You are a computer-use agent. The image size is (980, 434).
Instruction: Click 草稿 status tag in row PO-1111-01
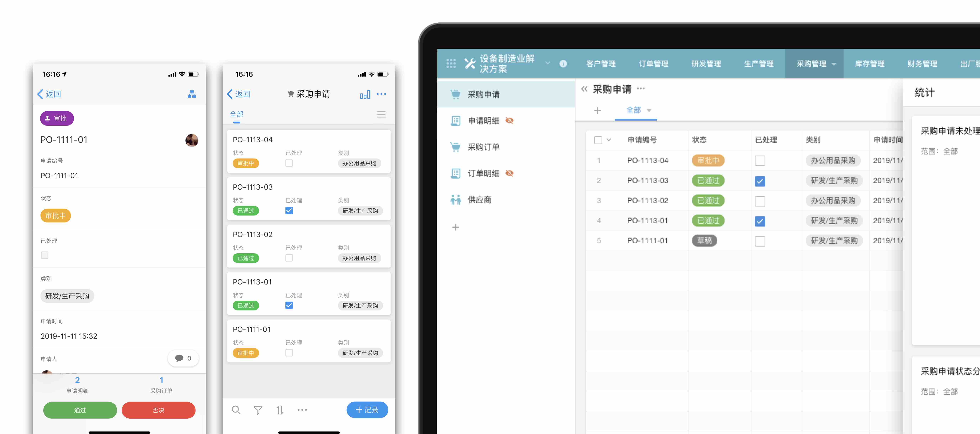coord(704,241)
